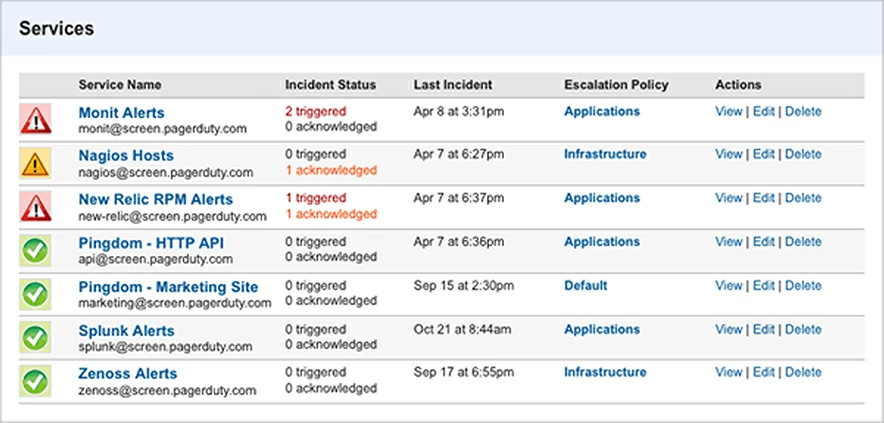Click the splunk@screen.pagerduty.com email address
The width and height of the screenshot is (884, 423).
165,347
